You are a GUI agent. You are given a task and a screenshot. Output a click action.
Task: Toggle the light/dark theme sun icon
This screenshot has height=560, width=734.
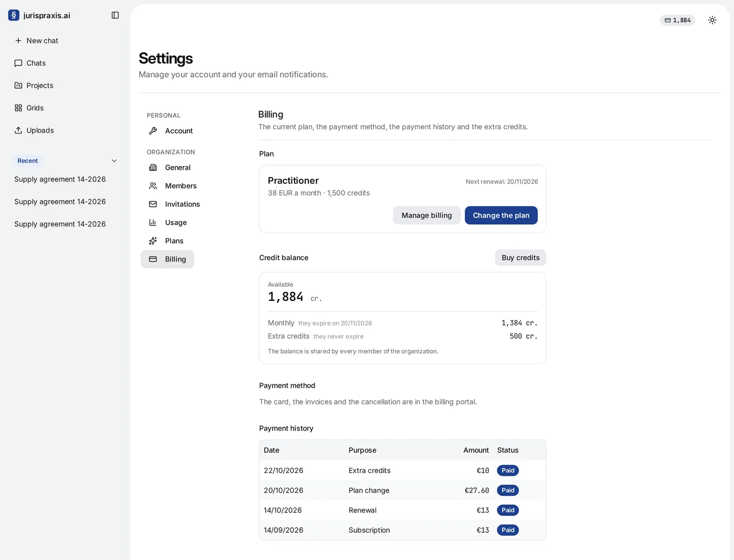pos(712,20)
